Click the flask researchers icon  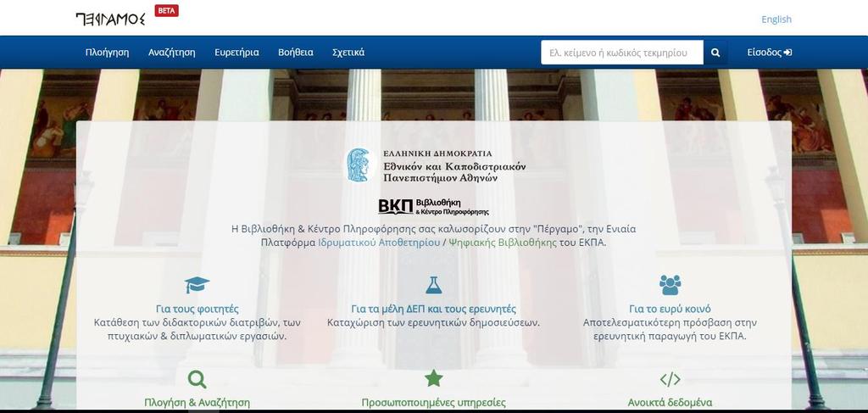[433, 285]
